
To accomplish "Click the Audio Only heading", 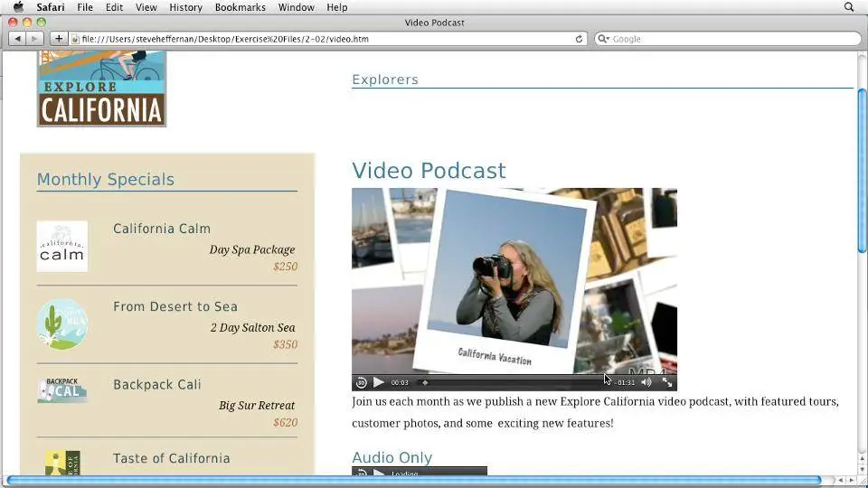I will pos(392,457).
